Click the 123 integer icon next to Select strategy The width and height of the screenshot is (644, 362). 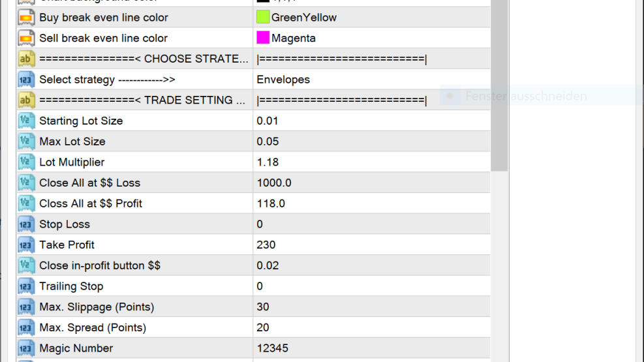pos(26,80)
